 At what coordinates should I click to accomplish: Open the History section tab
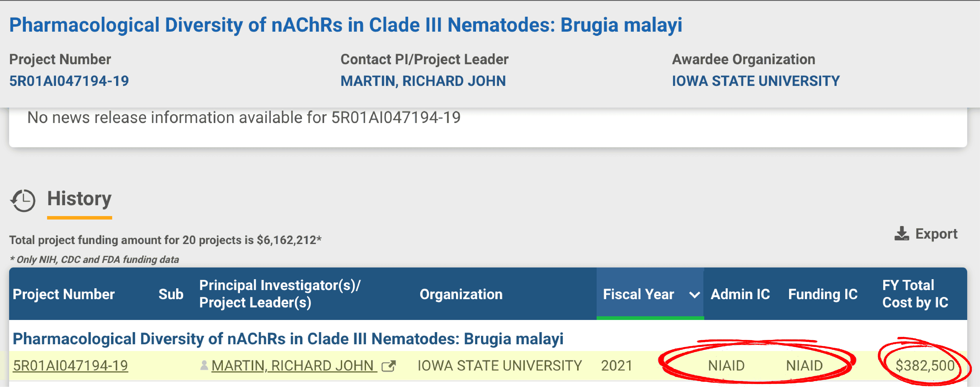click(x=79, y=199)
